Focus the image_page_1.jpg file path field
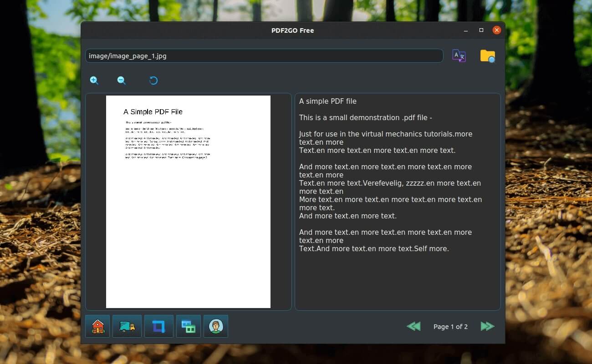Viewport: 592px width, 364px height. pos(264,56)
